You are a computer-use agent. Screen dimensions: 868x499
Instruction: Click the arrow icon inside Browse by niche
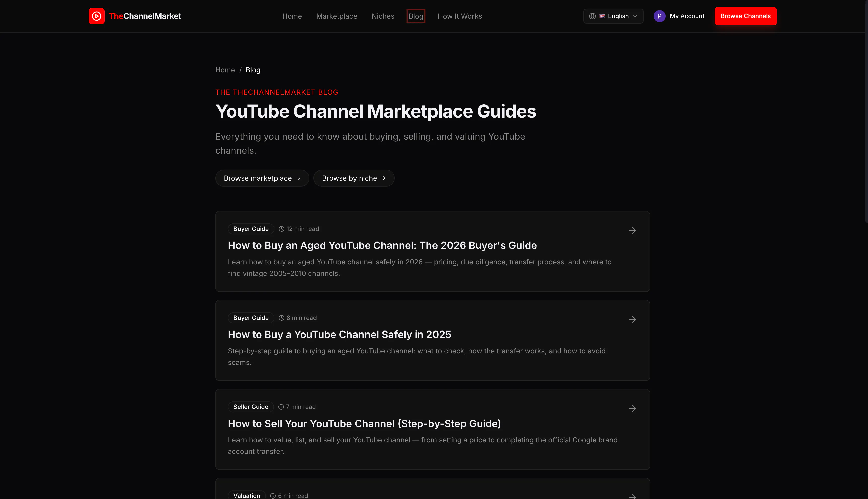click(x=383, y=178)
